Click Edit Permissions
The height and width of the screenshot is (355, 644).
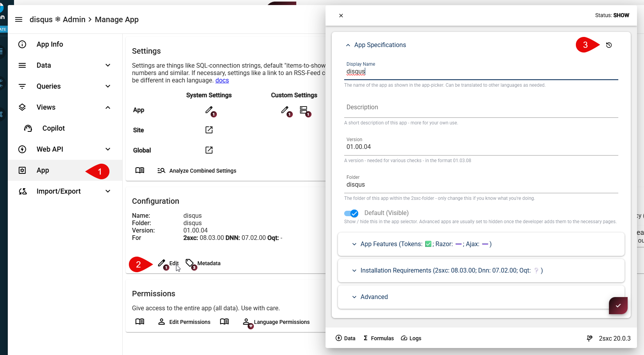[184, 322]
